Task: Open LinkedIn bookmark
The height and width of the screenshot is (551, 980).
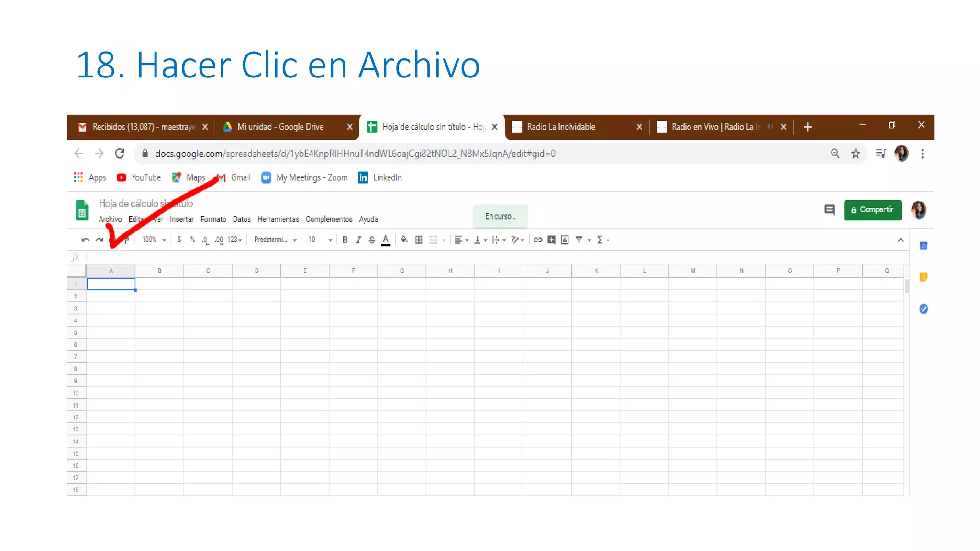Action: pos(380,177)
